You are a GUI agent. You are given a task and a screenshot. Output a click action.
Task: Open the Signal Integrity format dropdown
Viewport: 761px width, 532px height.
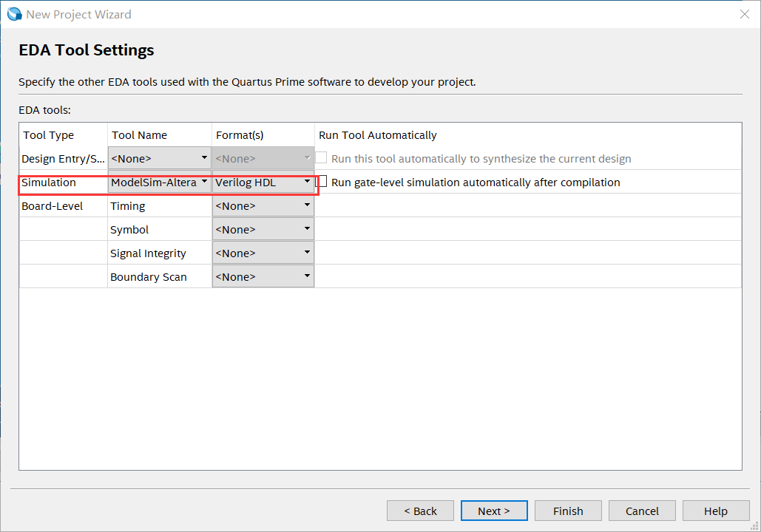pyautogui.click(x=263, y=253)
